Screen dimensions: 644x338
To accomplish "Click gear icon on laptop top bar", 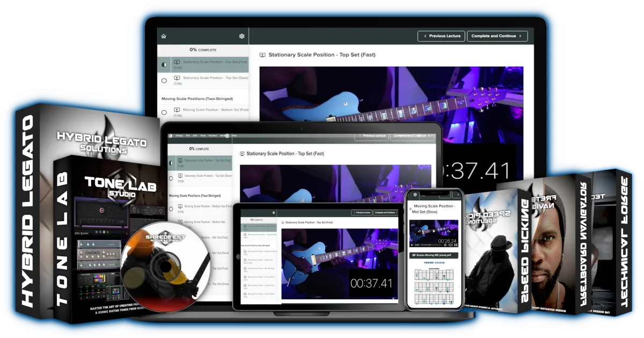I will point(227,136).
